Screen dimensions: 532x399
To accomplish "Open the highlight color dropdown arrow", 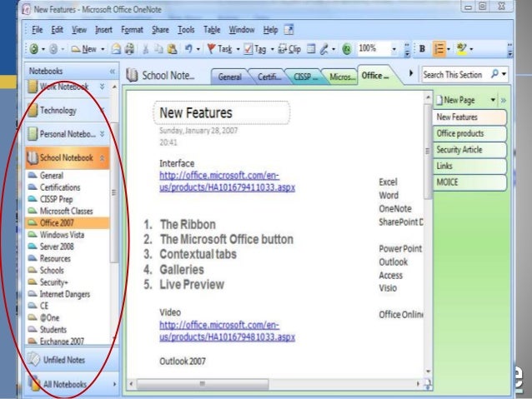I will [471, 49].
